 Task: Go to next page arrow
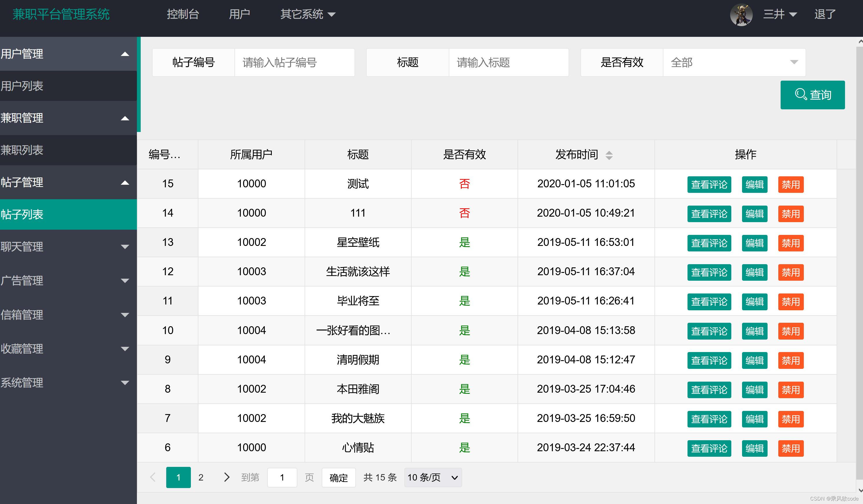(x=226, y=477)
